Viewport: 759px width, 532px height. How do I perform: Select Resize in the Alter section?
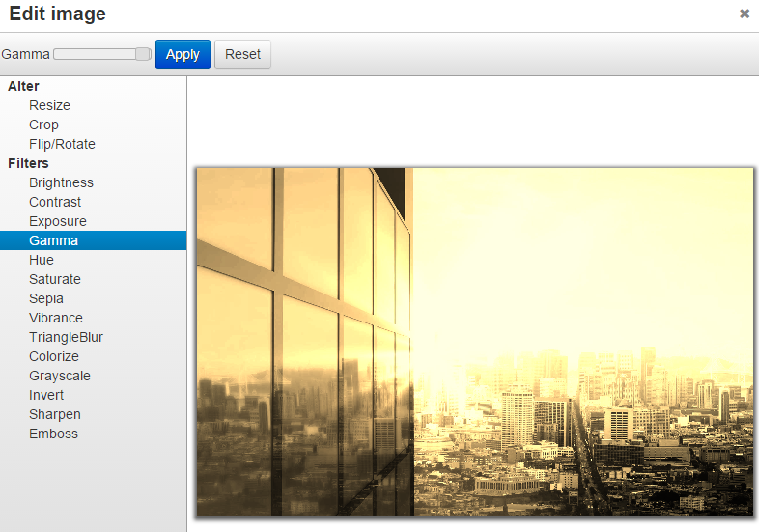(x=49, y=105)
